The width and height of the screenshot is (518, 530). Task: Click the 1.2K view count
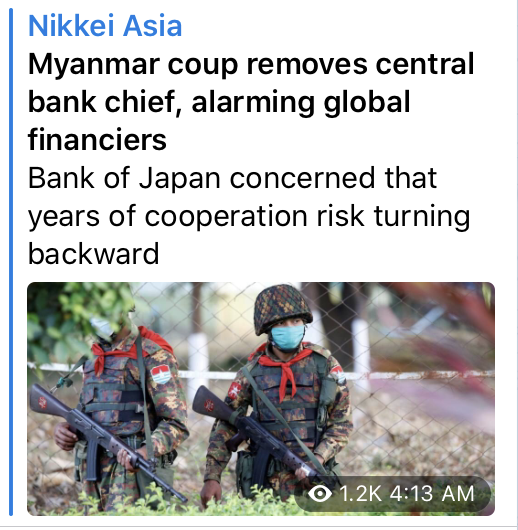[360, 494]
